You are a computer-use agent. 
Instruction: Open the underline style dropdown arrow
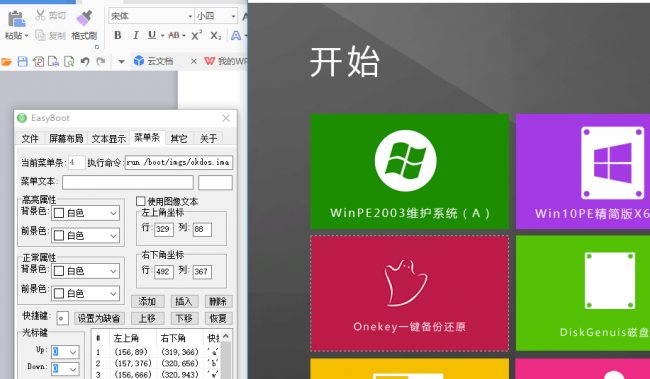(x=162, y=36)
